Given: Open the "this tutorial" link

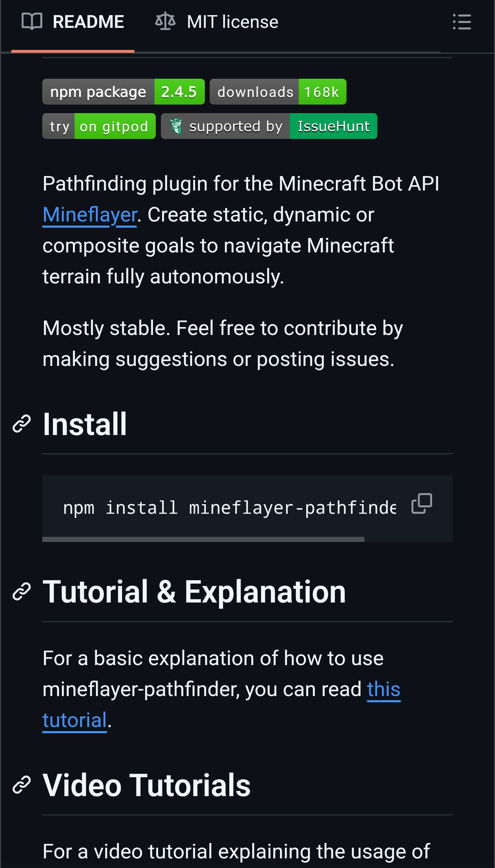Looking at the screenshot, I should [383, 690].
